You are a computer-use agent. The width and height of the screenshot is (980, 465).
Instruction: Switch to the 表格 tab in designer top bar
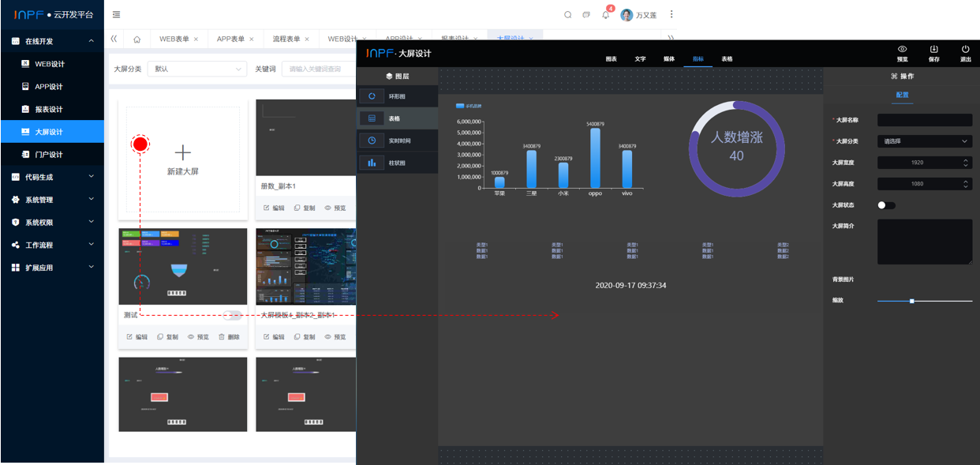[x=727, y=59]
